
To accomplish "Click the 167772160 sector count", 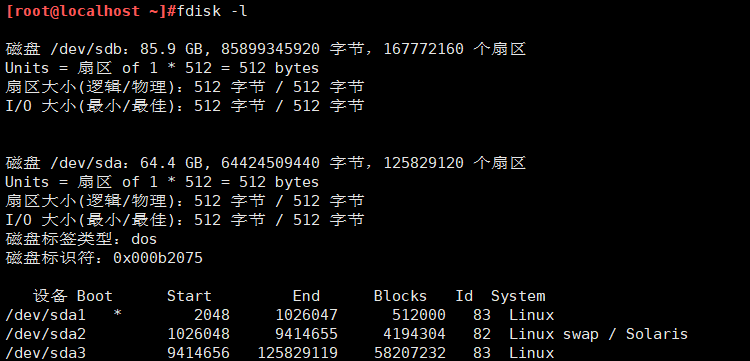I will [x=423, y=49].
